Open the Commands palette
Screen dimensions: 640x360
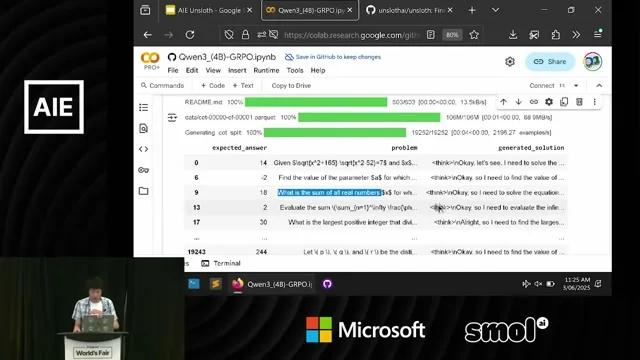click(162, 86)
